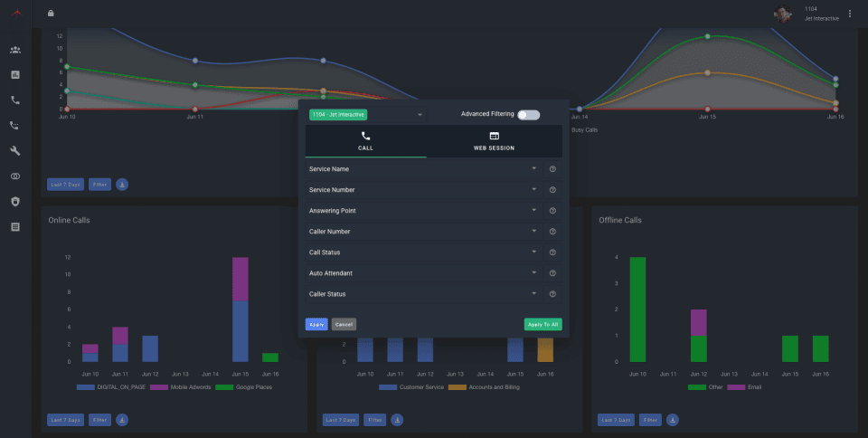Open the 1104 - Jet Interactive account dropdown
Viewport: 868px width, 438px height.
pos(366,115)
